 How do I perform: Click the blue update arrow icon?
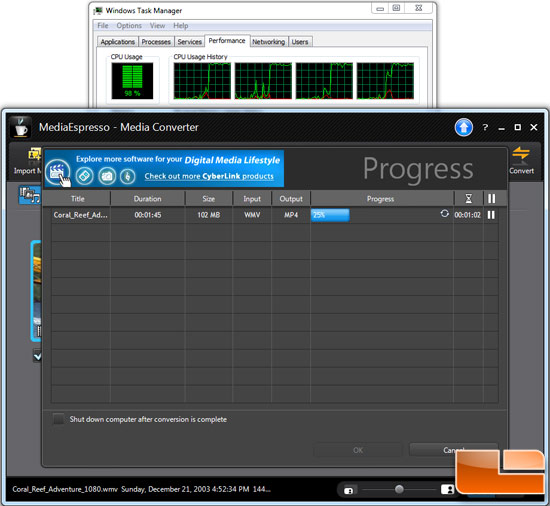(x=464, y=127)
